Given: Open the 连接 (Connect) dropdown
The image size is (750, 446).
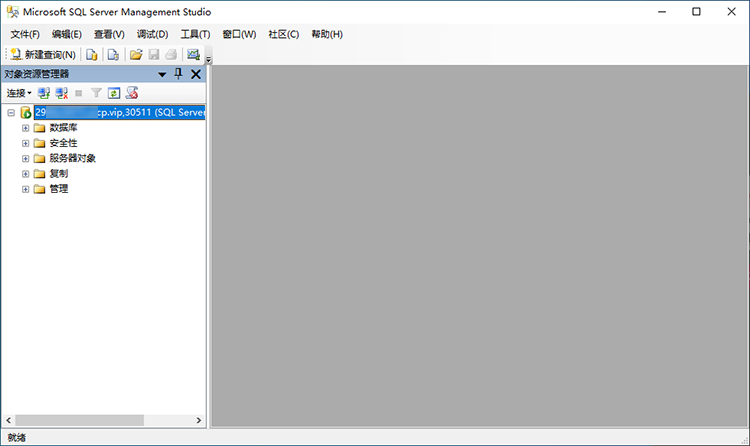Looking at the screenshot, I should point(19,93).
